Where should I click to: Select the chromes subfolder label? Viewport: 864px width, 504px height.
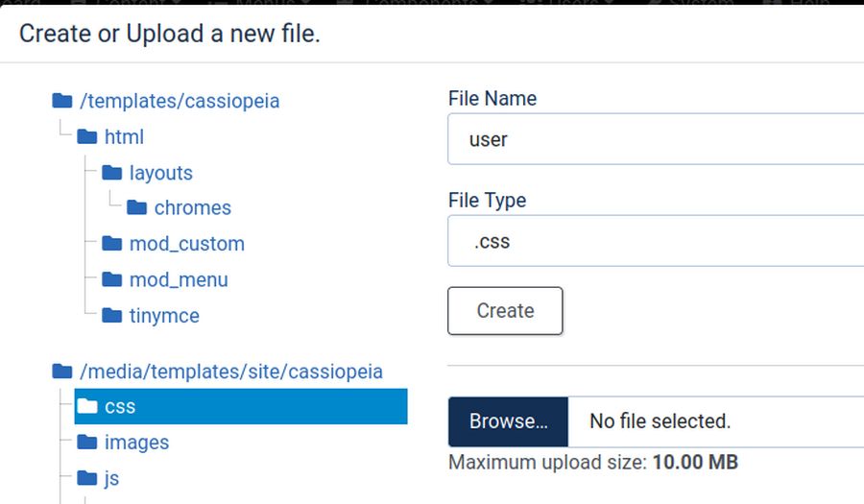[192, 208]
